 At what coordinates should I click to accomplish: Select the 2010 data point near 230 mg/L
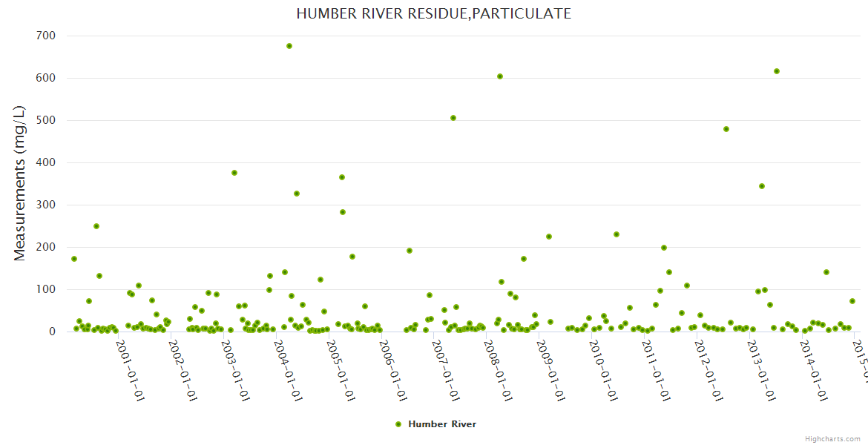pos(617,234)
